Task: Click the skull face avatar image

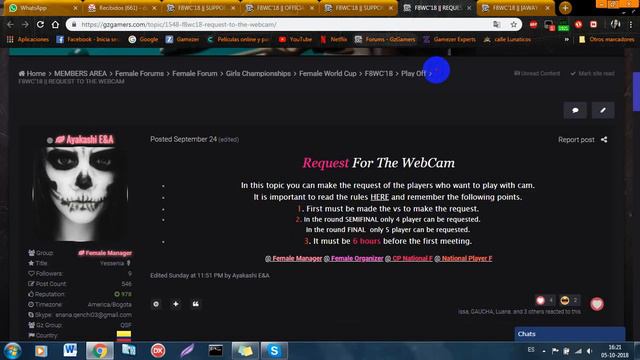Action: pos(80,193)
